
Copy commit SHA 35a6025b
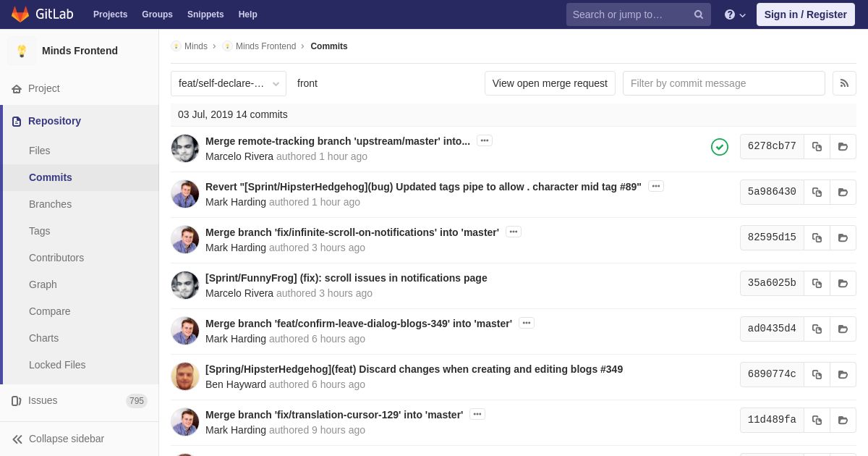pos(817,283)
